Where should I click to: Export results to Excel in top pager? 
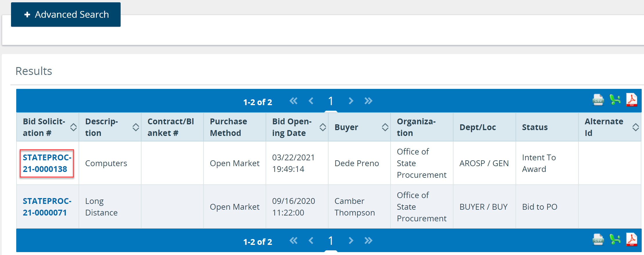pos(615,100)
